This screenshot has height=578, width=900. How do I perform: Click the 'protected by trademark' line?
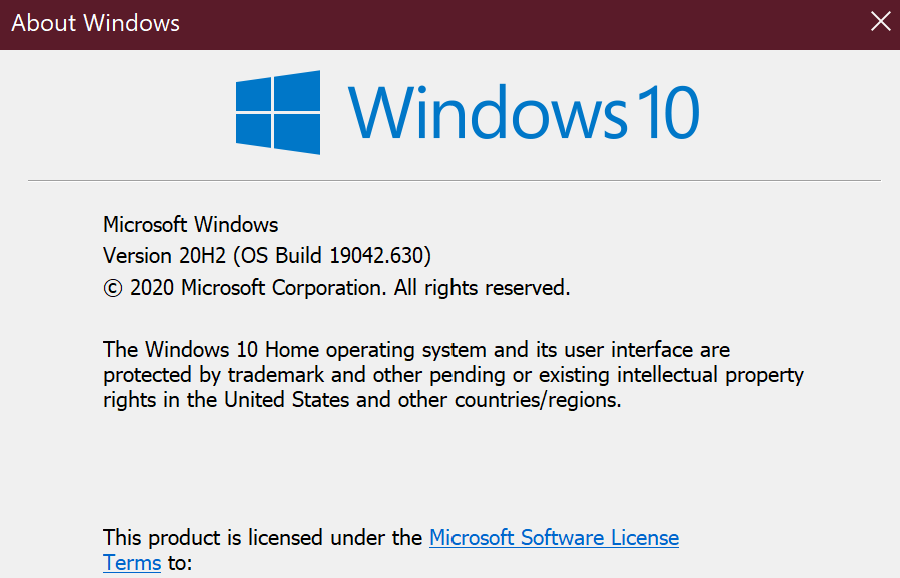click(x=453, y=375)
